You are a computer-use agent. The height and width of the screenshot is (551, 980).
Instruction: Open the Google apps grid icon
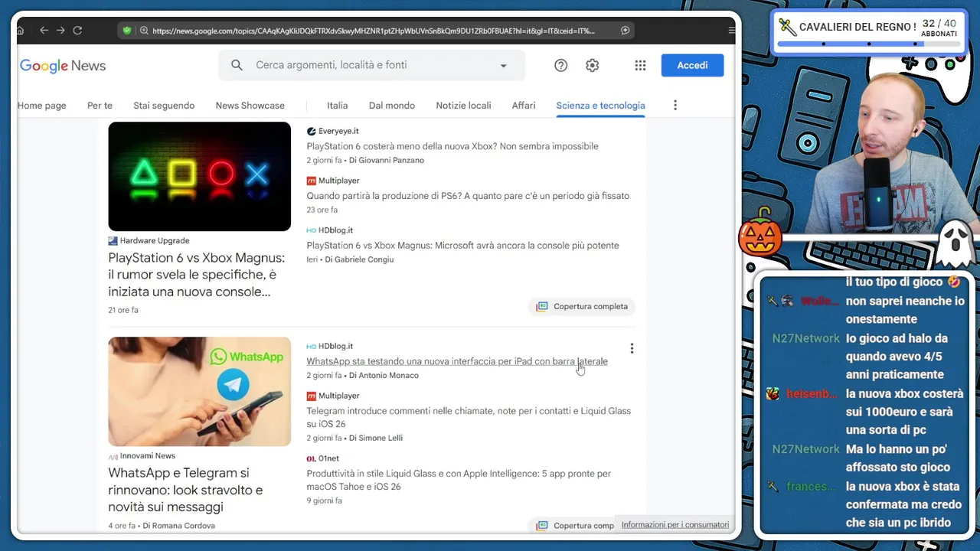pos(640,66)
